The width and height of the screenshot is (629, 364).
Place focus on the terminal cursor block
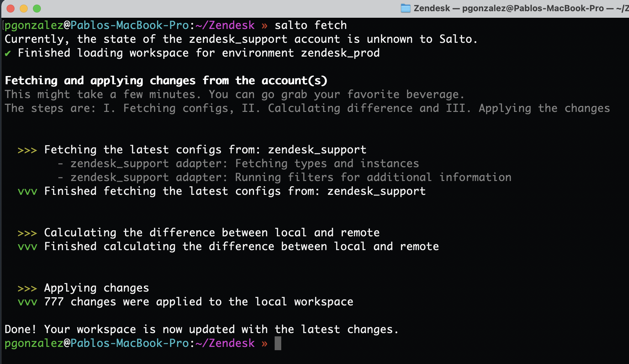point(278,343)
